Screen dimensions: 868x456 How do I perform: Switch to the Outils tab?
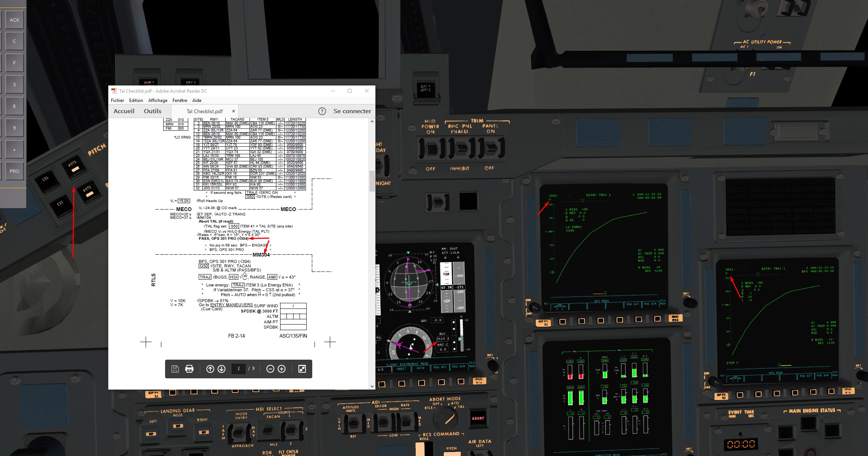[x=152, y=111]
